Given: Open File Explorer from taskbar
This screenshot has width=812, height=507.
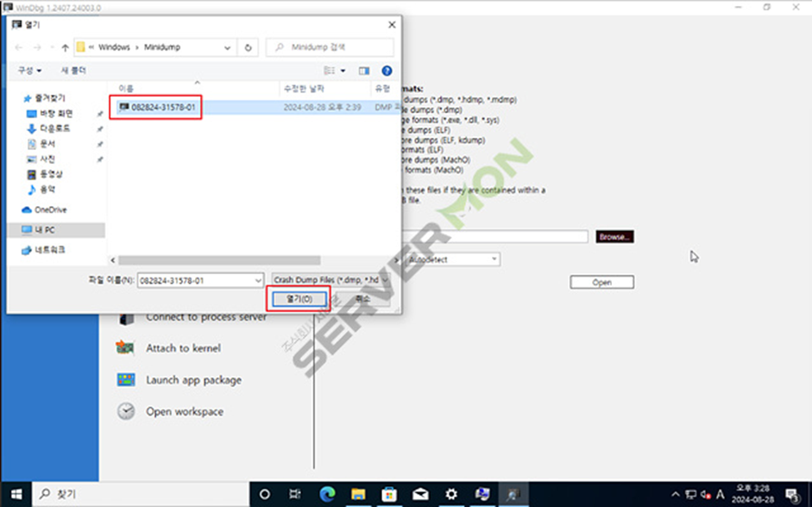Looking at the screenshot, I should pos(358,495).
